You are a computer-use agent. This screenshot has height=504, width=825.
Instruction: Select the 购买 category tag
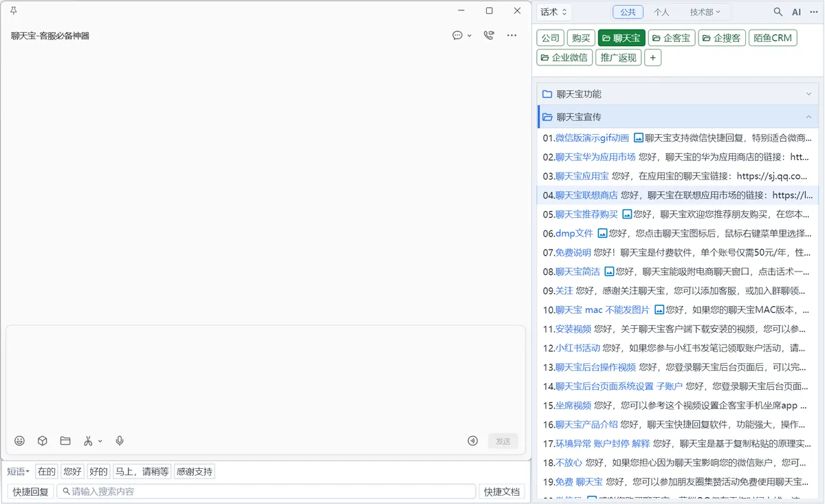click(x=582, y=38)
